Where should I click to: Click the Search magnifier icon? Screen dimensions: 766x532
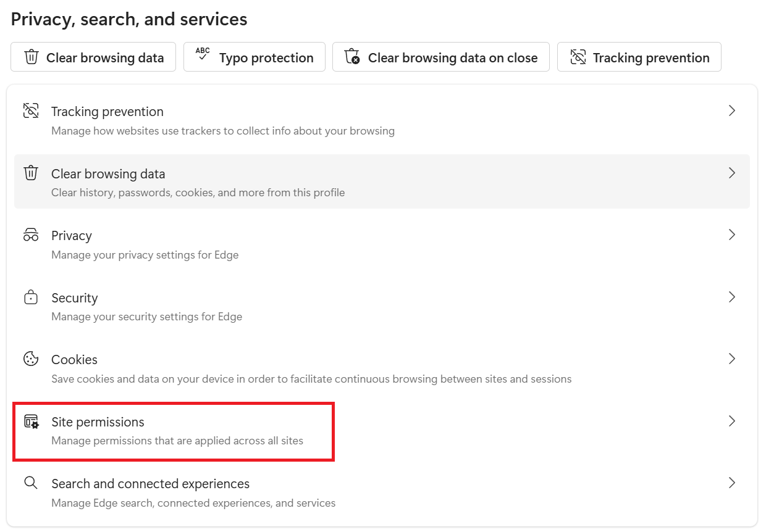pyautogui.click(x=31, y=483)
